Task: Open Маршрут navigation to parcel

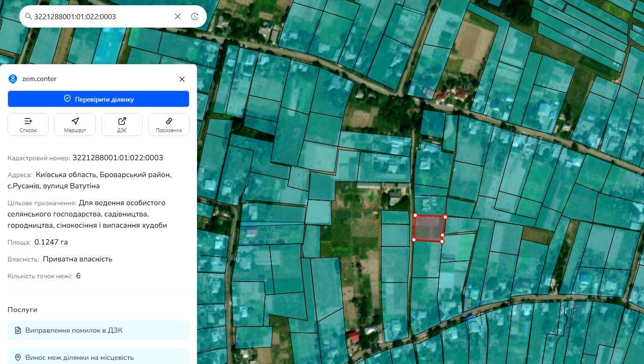Action: pos(75,125)
